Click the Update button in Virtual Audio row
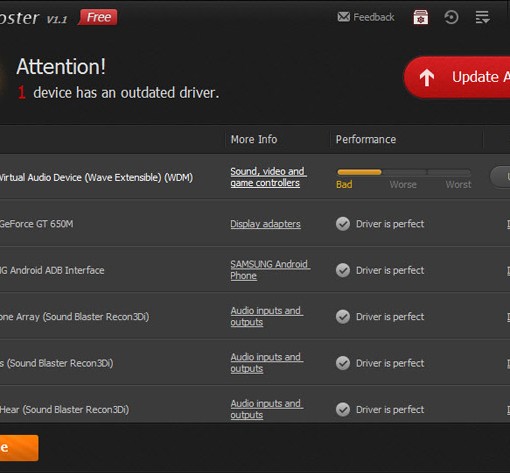The width and height of the screenshot is (510, 473). tap(500, 177)
